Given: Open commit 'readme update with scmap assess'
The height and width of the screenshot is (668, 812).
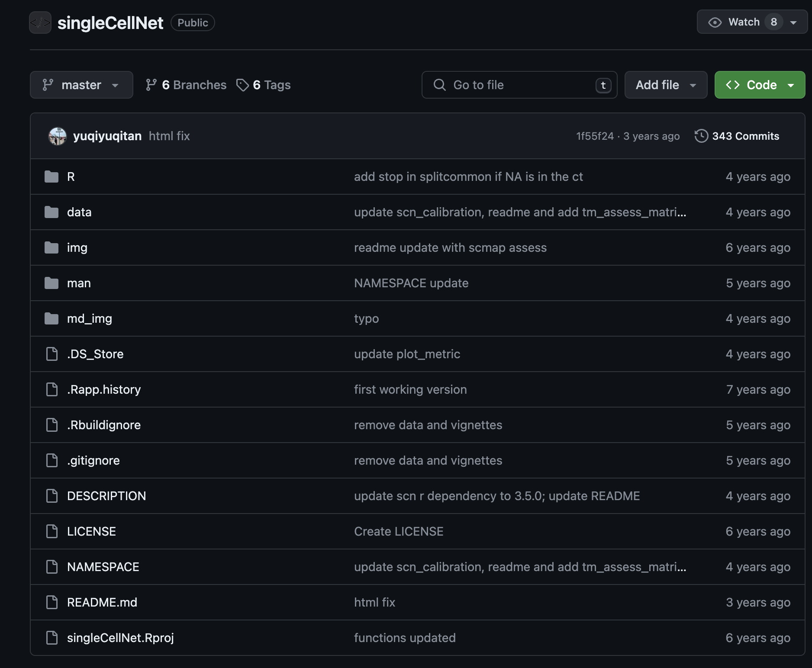Looking at the screenshot, I should point(450,247).
